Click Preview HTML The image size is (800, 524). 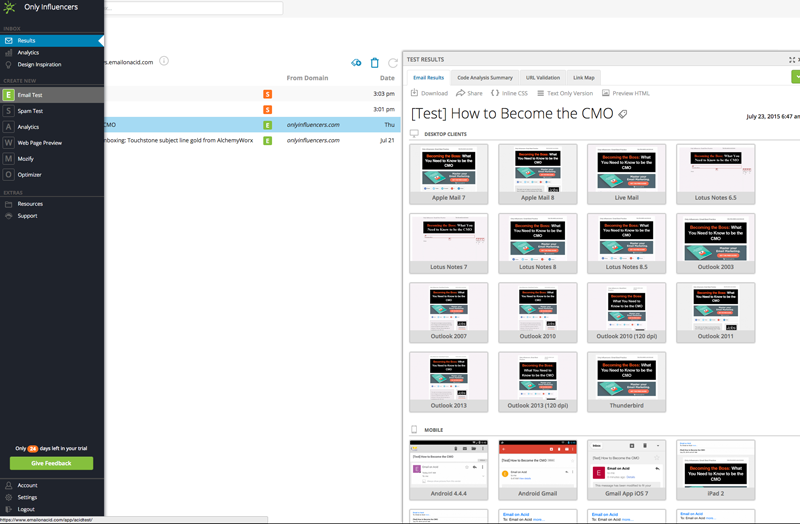(626, 93)
